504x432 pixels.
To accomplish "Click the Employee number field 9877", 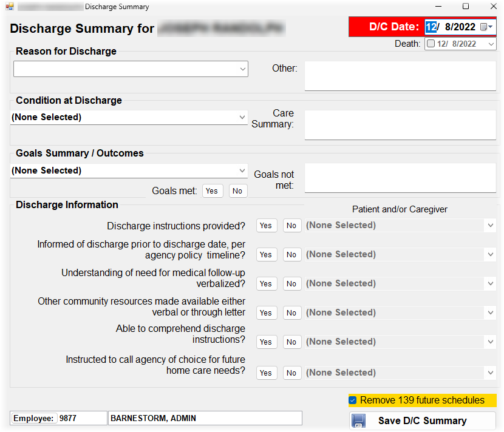I will coord(82,418).
